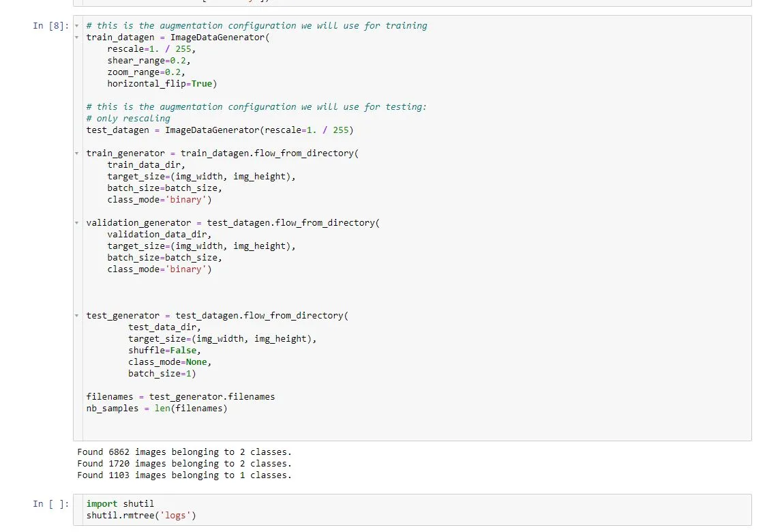The image size is (765, 532).
Task: Click the shuffle=False line in test_generator
Action: 164,351
